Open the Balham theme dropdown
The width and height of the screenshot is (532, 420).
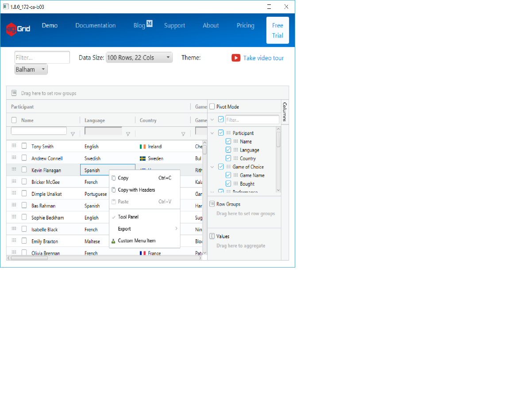coord(31,70)
